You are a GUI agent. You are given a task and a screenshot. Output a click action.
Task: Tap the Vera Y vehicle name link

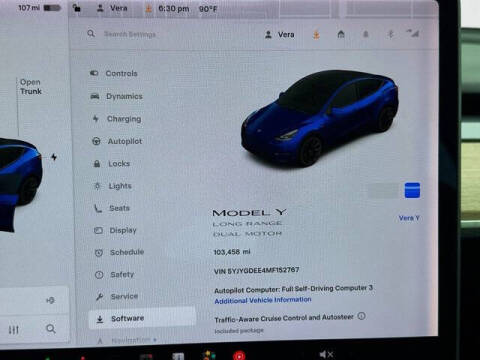(409, 218)
